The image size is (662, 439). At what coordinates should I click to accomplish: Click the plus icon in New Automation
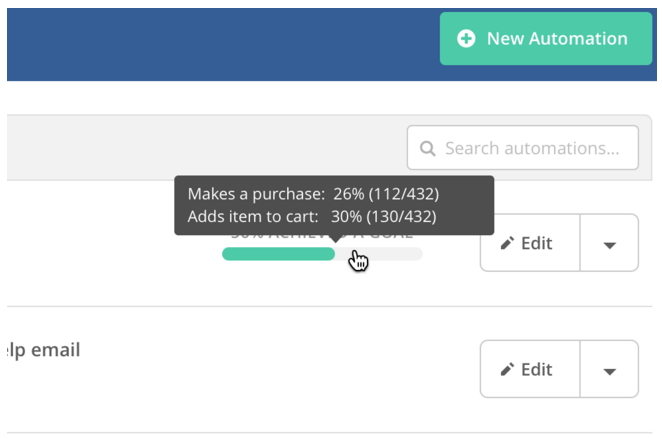[466, 39]
